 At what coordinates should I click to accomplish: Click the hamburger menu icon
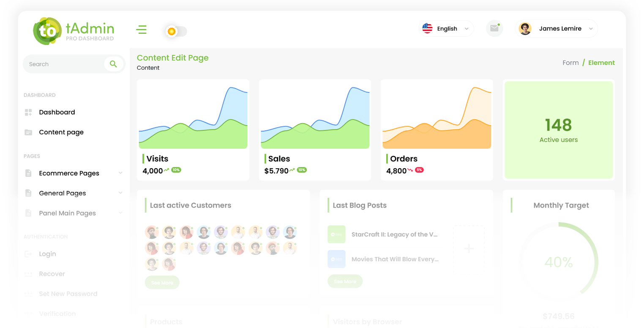(141, 30)
